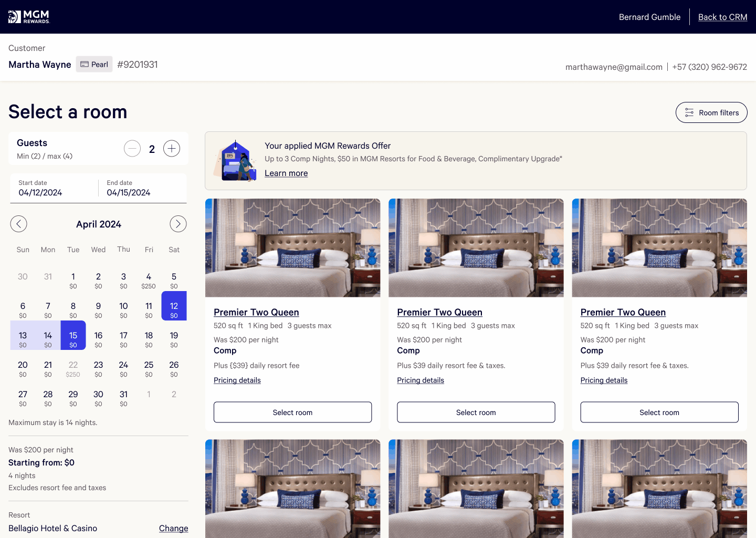Click the Pearl tier badge

[x=94, y=64]
